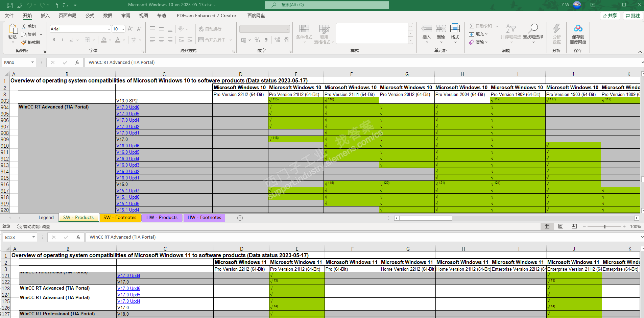644x318 pixels.
Task: Open the V17.0 Upd2 hyperlink
Action: [128, 126]
